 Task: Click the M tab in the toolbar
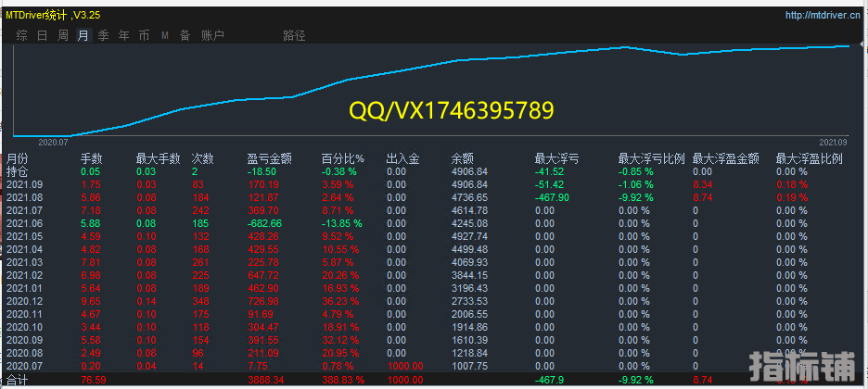point(164,36)
